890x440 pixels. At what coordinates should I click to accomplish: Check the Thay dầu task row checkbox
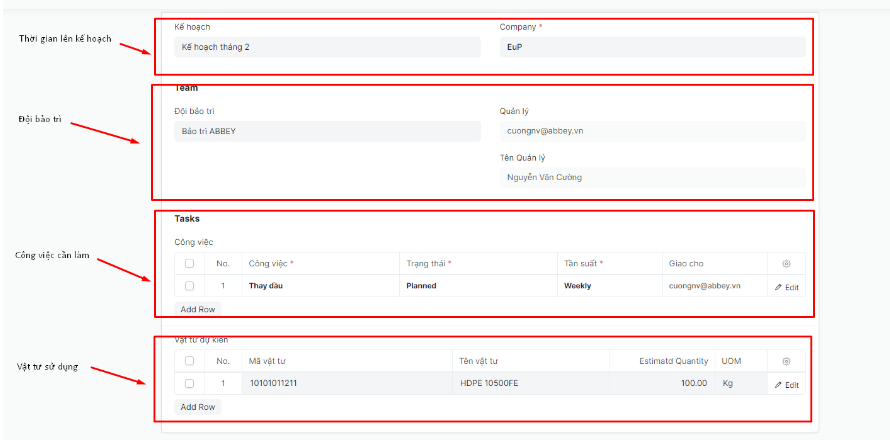coord(189,286)
